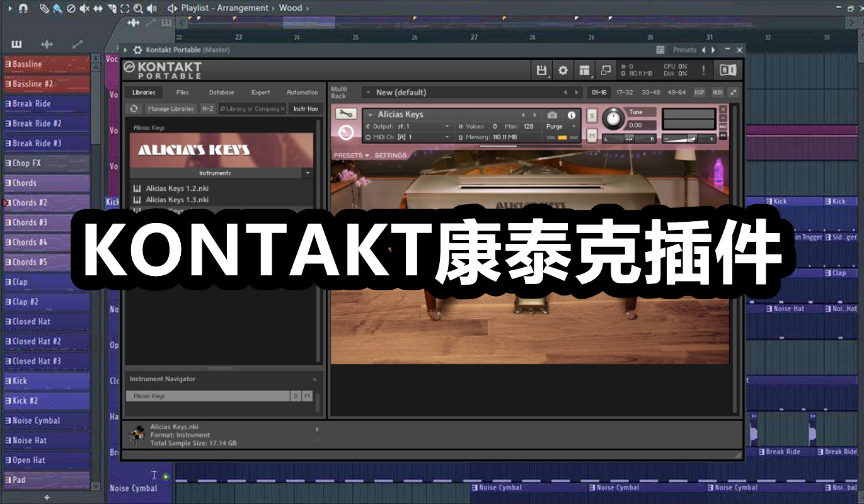Toggle the Instr Nav pane button
864x504 pixels.
point(306,109)
